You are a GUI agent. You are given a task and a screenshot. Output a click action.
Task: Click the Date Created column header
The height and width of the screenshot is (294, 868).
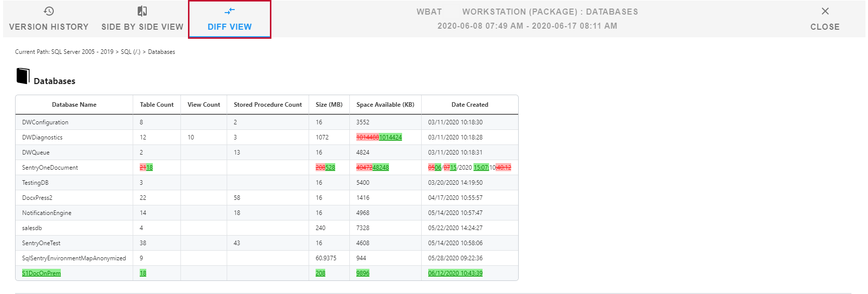[470, 105]
